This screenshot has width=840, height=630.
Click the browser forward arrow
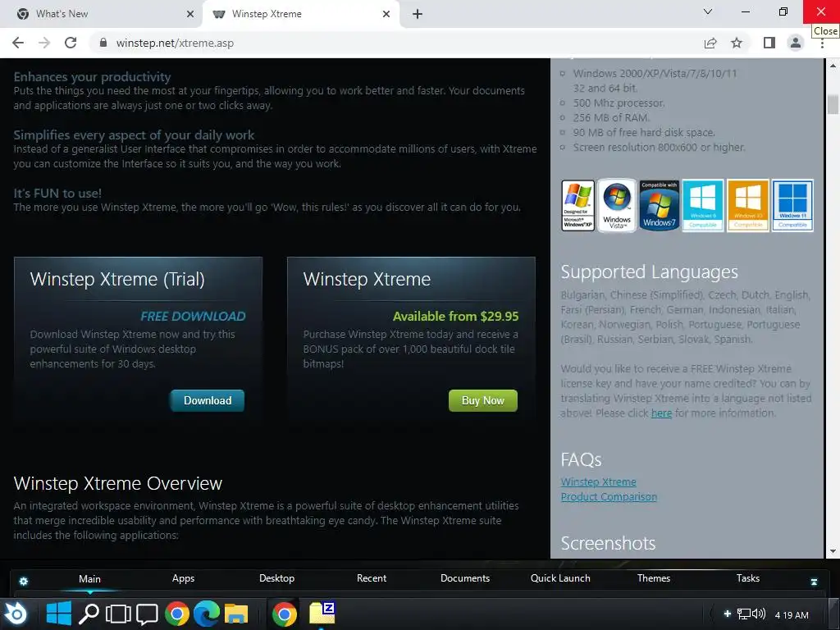click(44, 43)
